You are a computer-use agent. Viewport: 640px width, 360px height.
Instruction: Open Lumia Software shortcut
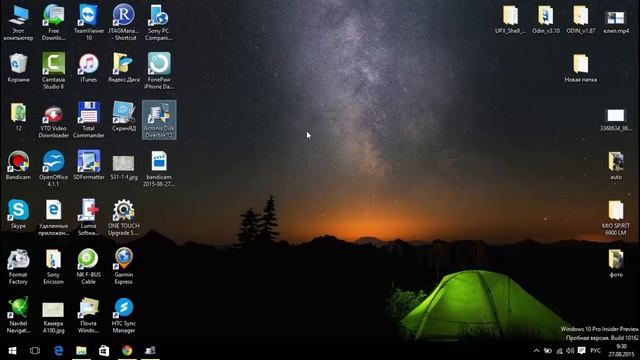[89, 218]
